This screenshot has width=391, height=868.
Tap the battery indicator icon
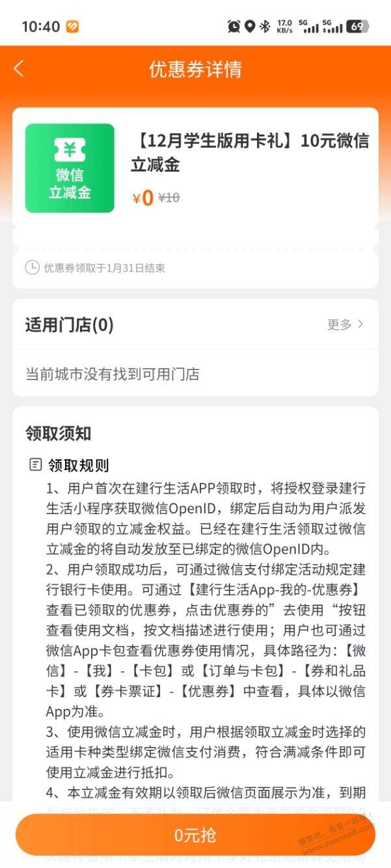point(357,26)
